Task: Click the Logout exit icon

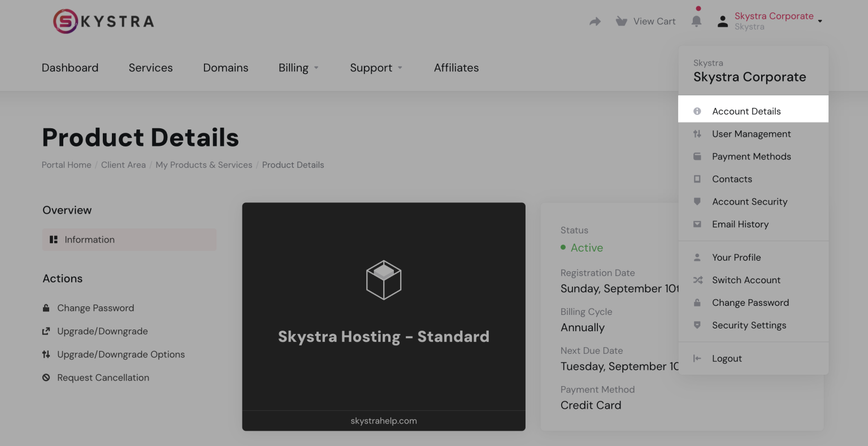Action: (696, 358)
